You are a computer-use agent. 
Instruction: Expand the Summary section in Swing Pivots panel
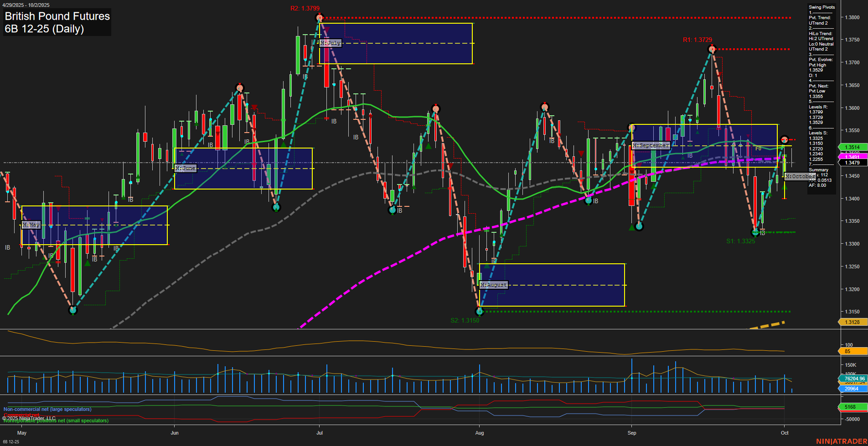click(x=819, y=169)
